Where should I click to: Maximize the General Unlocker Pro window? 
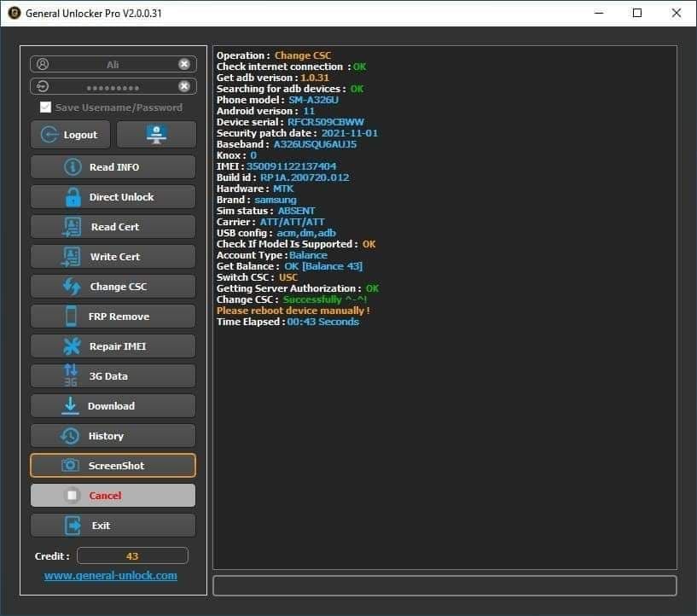point(637,13)
